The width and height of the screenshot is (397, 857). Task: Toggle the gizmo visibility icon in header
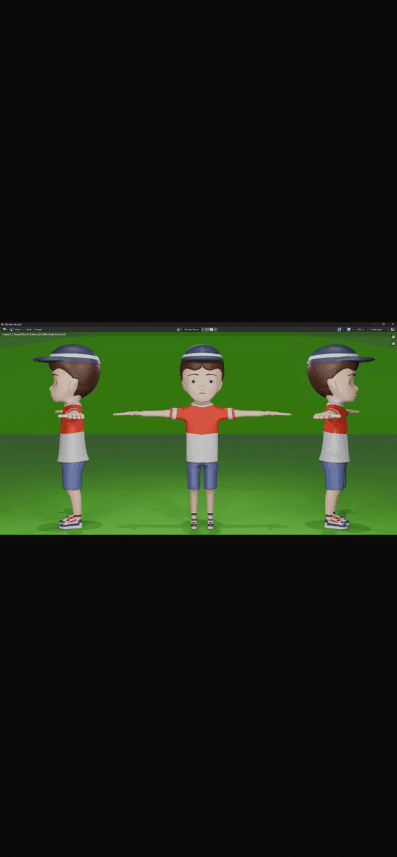click(x=340, y=329)
